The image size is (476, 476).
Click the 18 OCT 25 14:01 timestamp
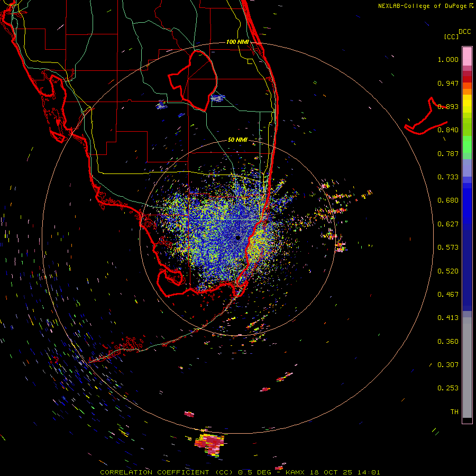pyautogui.click(x=345, y=472)
